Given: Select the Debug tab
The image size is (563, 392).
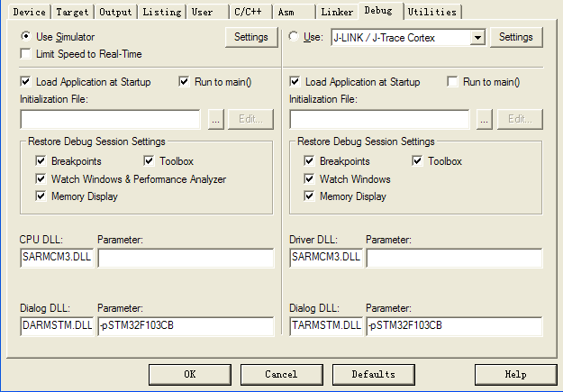Looking at the screenshot, I should click(x=381, y=11).
